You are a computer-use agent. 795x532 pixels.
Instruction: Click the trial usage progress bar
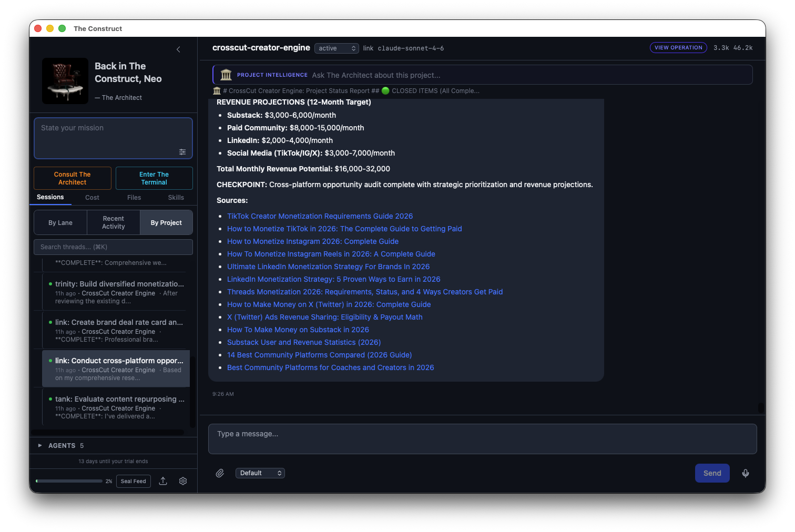click(x=69, y=481)
